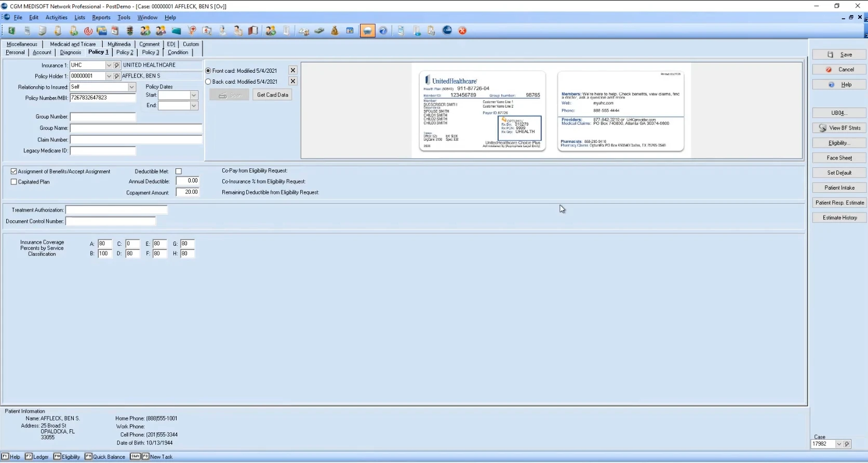Click the blue question mark help icon

coord(383,31)
